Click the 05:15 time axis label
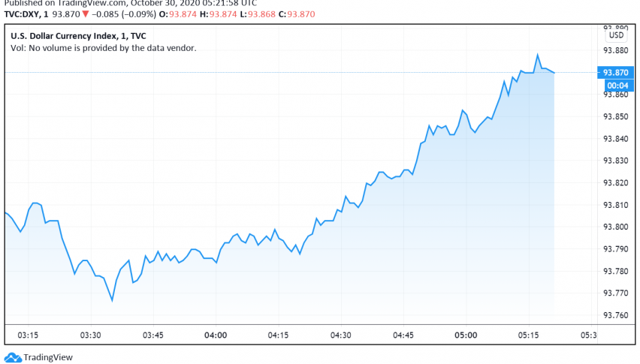Screen dimensions: 640x364 pos(529,335)
